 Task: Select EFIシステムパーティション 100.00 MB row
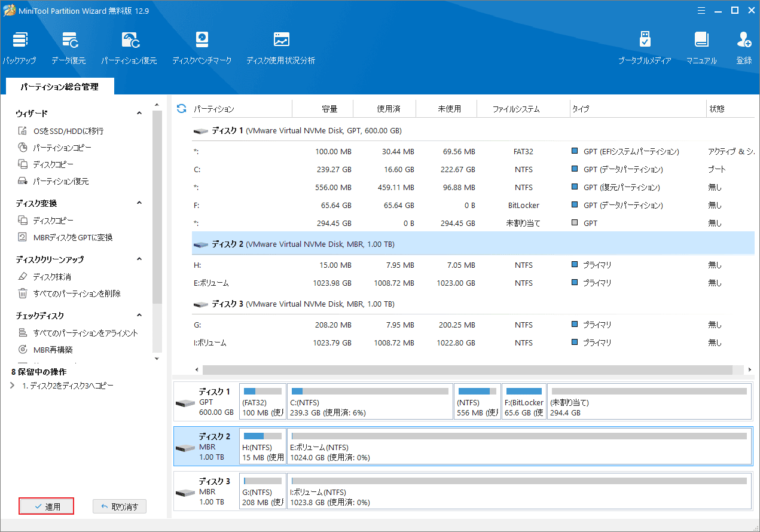click(x=473, y=151)
